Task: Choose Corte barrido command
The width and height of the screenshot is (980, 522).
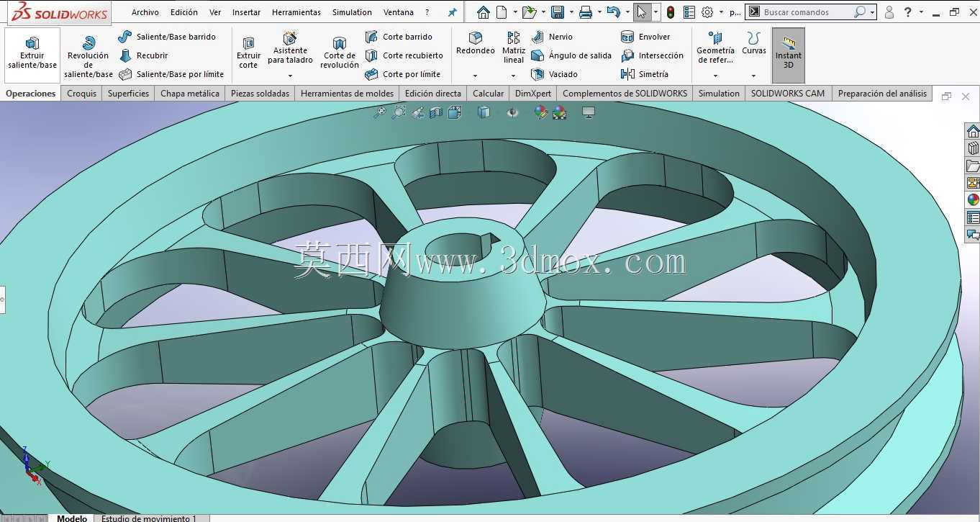Action: pos(399,37)
